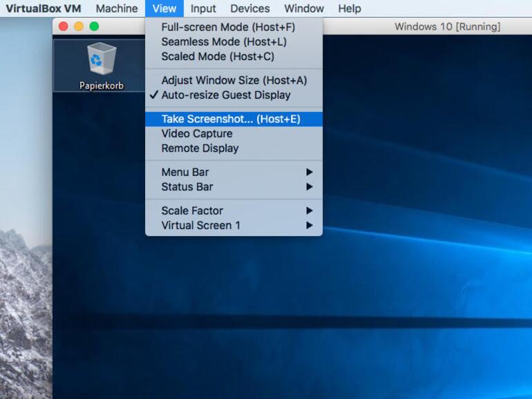Image resolution: width=532 pixels, height=399 pixels.
Task: Open the Window menu
Action: click(x=304, y=8)
